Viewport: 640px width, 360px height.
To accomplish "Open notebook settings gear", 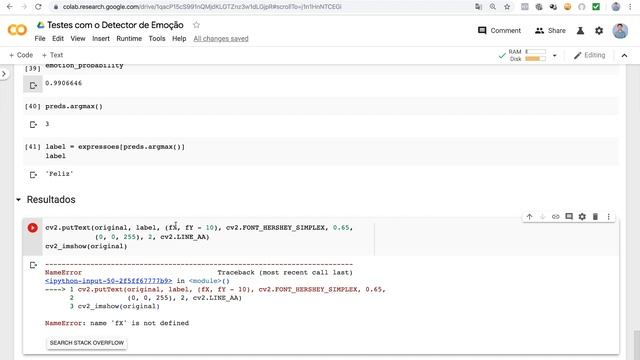I will coord(599,31).
